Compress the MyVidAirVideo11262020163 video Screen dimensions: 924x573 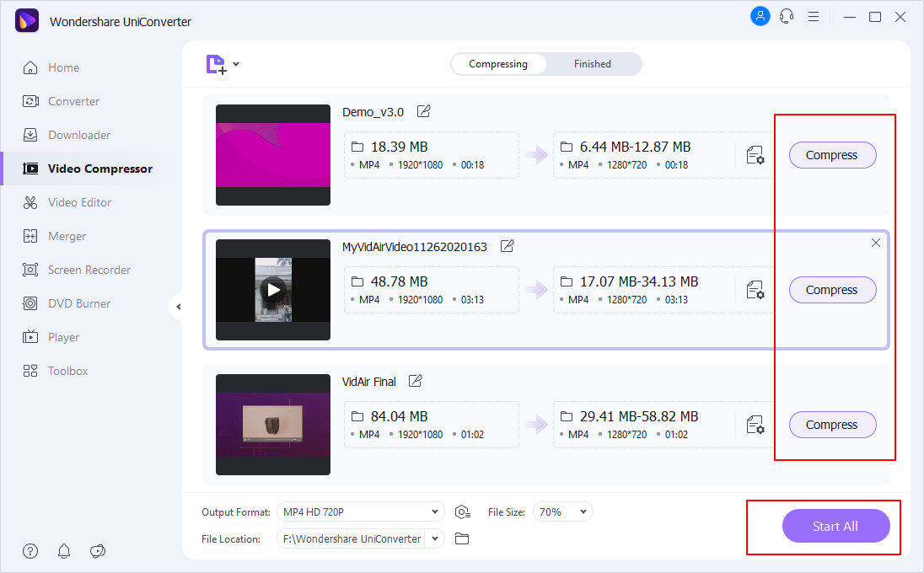coord(832,291)
